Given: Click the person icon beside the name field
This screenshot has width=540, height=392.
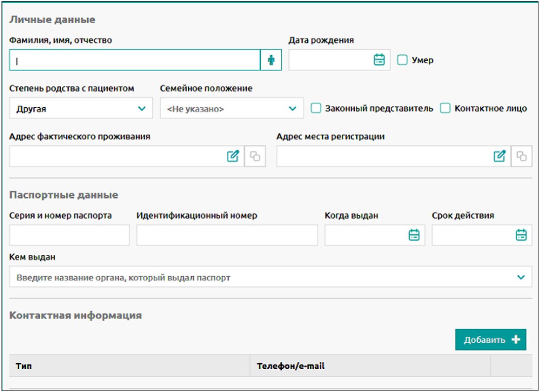Looking at the screenshot, I should 271,60.
